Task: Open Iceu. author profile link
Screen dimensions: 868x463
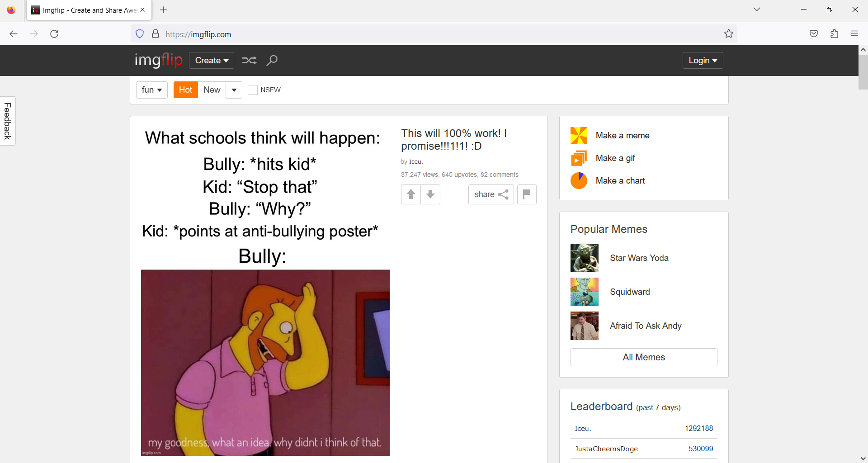Action: [x=416, y=162]
